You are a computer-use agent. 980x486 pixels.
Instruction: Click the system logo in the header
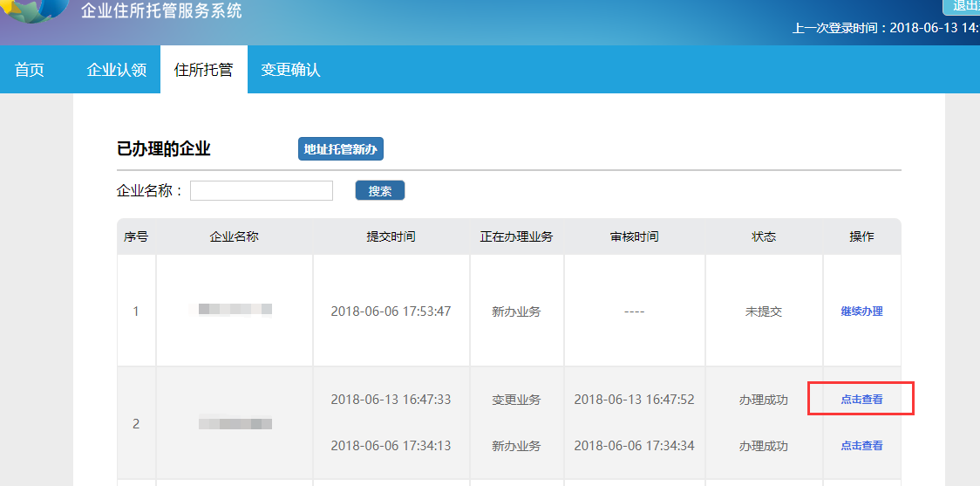[35, 10]
